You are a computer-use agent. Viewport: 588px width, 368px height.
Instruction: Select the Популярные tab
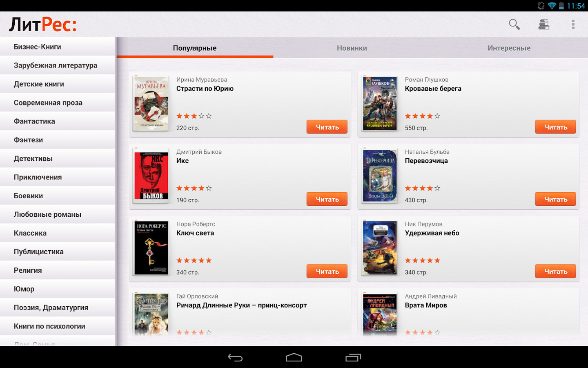click(195, 48)
